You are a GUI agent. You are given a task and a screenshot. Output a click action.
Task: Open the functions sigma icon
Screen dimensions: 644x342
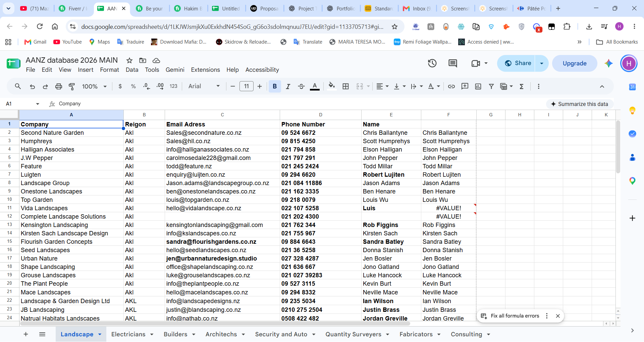(522, 87)
